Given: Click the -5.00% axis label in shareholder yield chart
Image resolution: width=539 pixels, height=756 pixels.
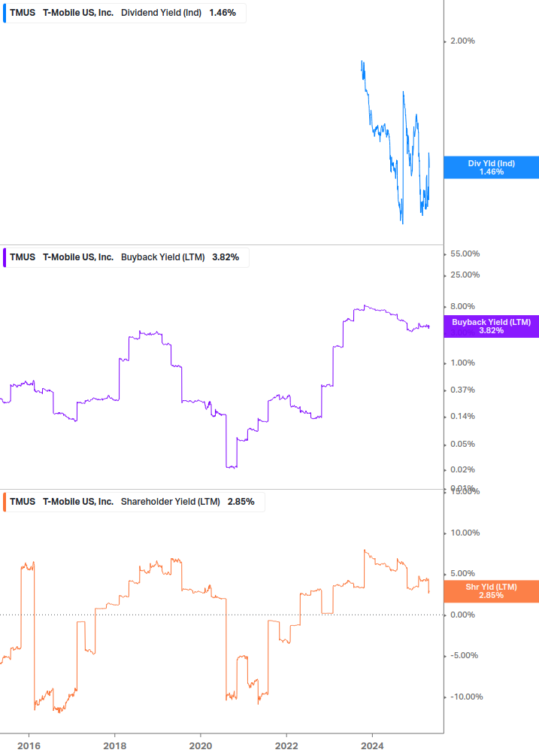Looking at the screenshot, I should pos(464,655).
